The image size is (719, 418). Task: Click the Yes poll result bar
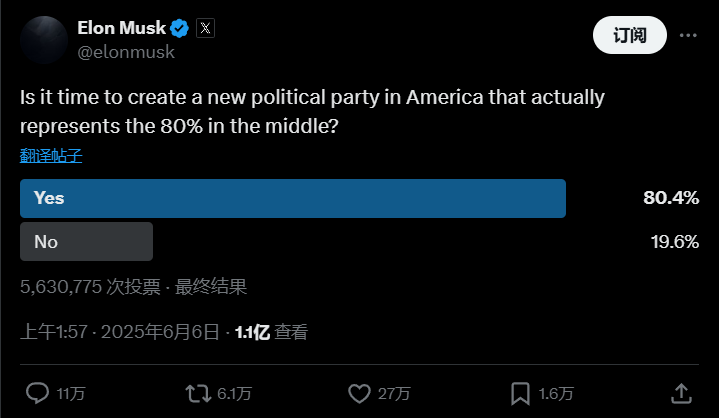point(293,198)
